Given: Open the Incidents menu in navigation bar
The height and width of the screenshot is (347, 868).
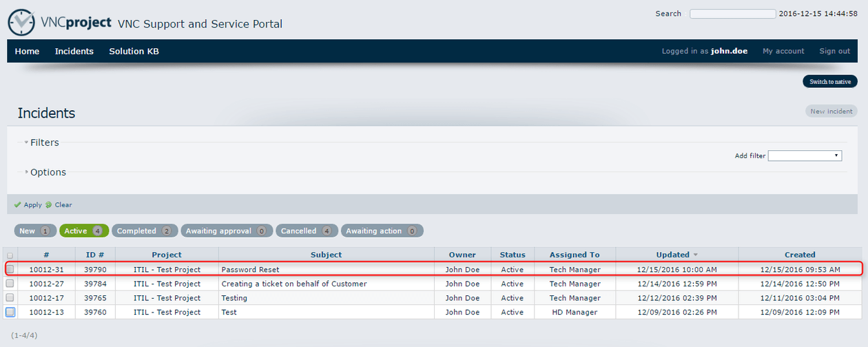Looking at the screenshot, I should coord(74,52).
